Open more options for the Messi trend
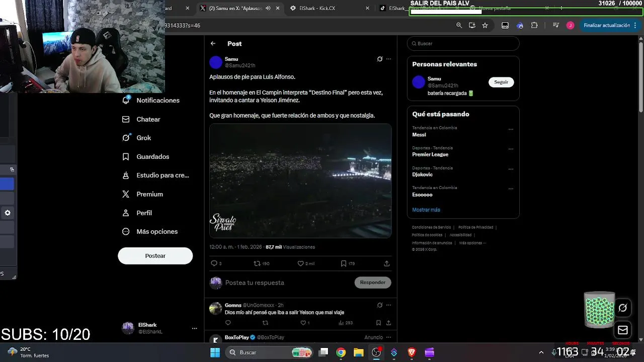Viewport: 644px width, 362px height. 511,129
